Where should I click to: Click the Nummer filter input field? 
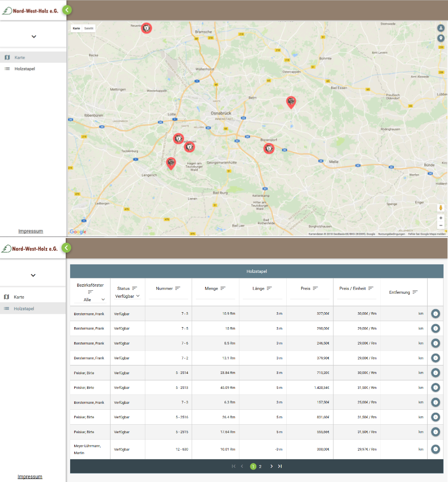168,296
